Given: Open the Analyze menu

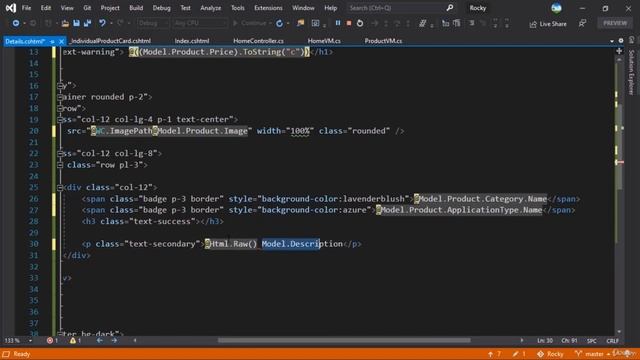Looking at the screenshot, I should 210,8.
